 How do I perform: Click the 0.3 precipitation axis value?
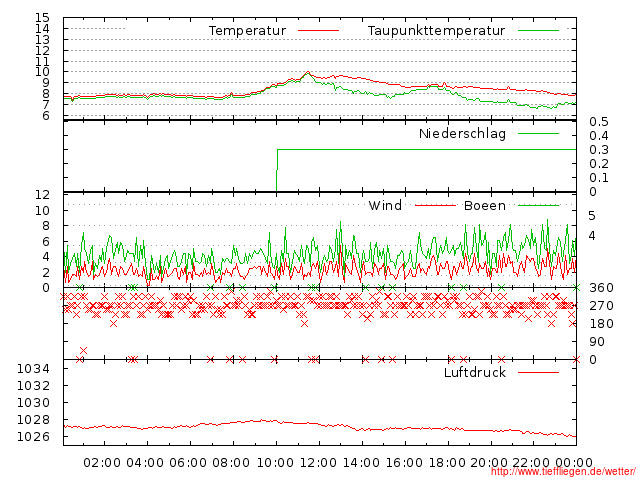(599, 150)
